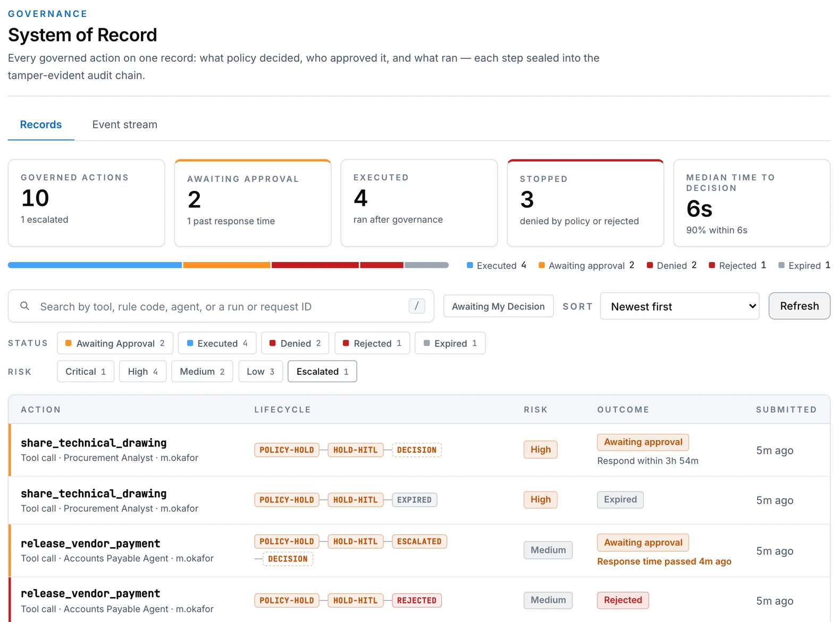The image size is (840, 622).
Task: Open the Event stream tab
Action: tap(125, 124)
